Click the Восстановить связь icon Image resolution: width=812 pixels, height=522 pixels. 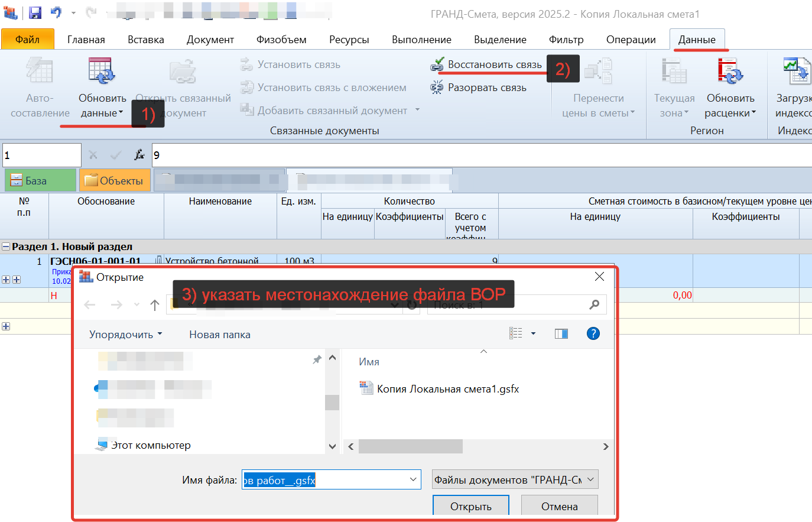[x=437, y=64]
